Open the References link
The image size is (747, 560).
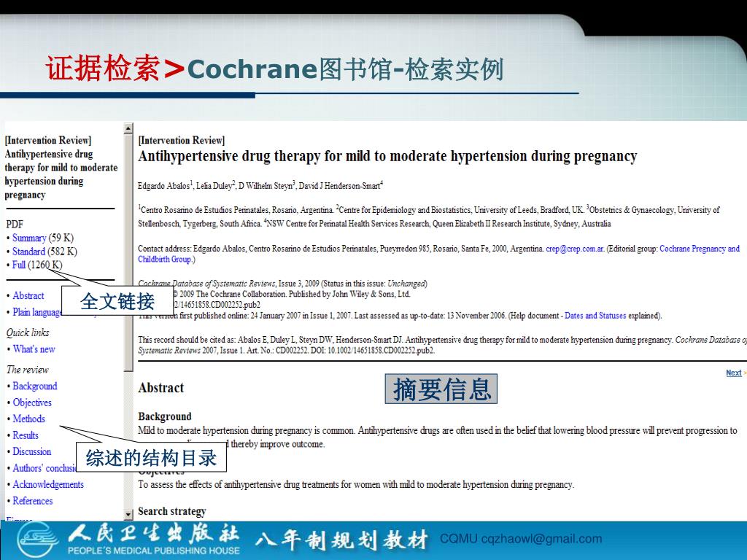tap(32, 501)
